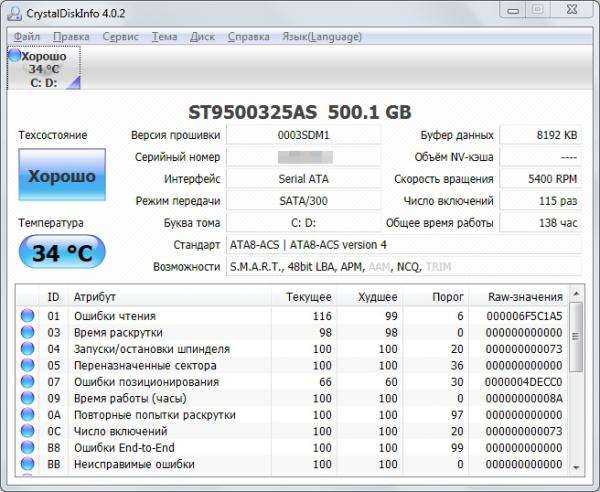Image resolution: width=600 pixels, height=492 pixels.
Task: Open the Язык(Language) menu
Action: click(321, 37)
